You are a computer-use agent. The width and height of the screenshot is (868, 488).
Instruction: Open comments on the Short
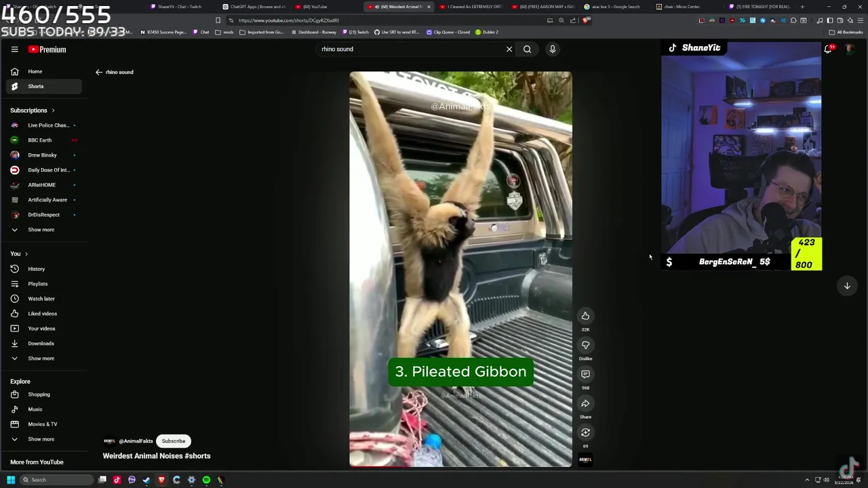[x=585, y=374]
